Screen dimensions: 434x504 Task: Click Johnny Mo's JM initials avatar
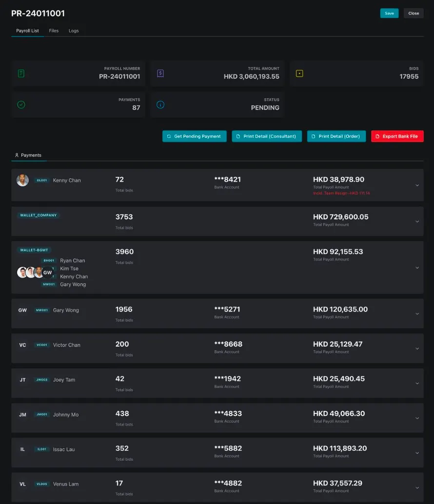[22, 415]
